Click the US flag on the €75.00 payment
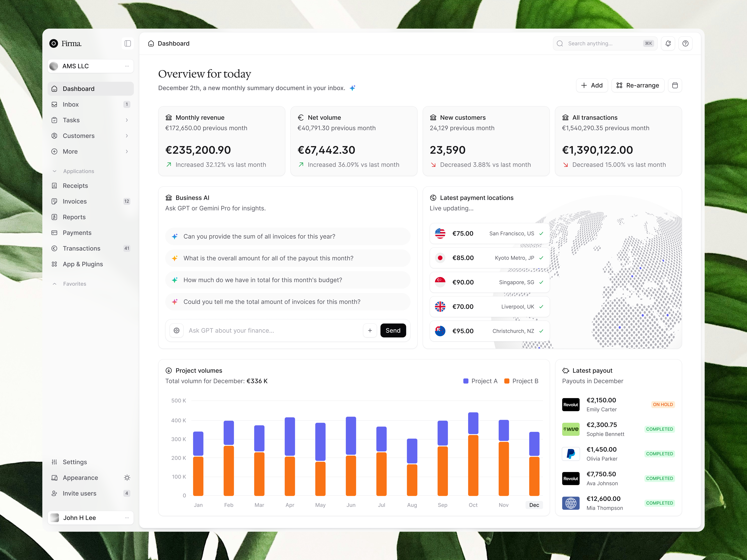Viewport: 747px width, 560px height. coord(440,234)
